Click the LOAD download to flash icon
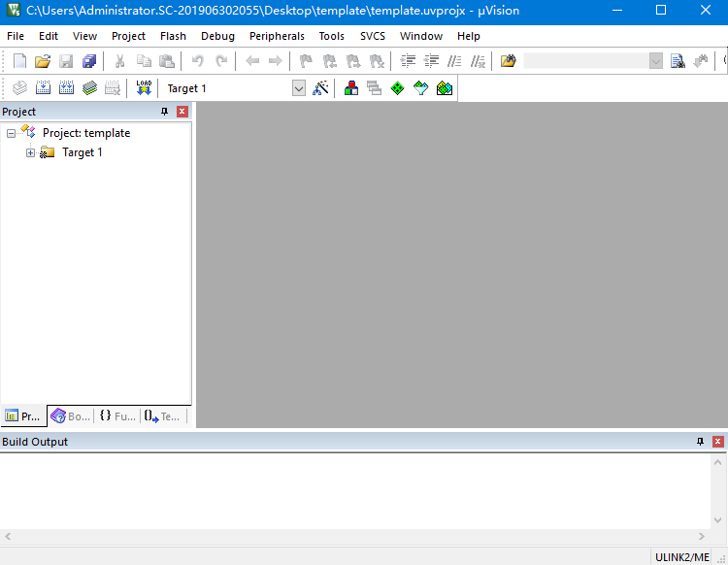728x565 pixels. point(144,87)
